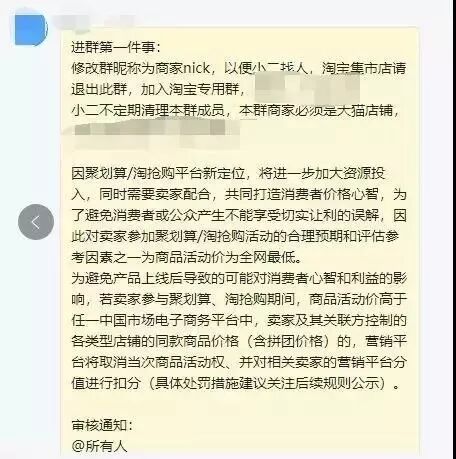Click the line starting 因聚划算/淘抢购平台新定位
The width and height of the screenshot is (456, 459).
pyautogui.click(x=228, y=173)
